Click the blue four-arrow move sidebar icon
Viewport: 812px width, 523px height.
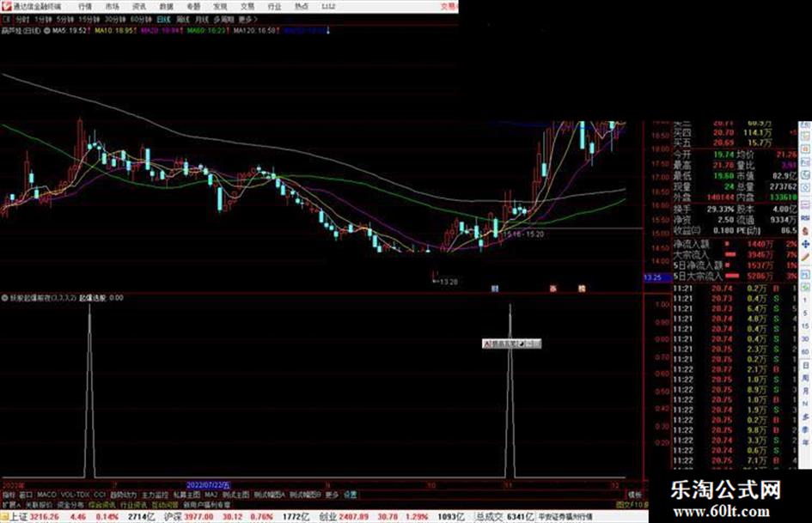805,244
